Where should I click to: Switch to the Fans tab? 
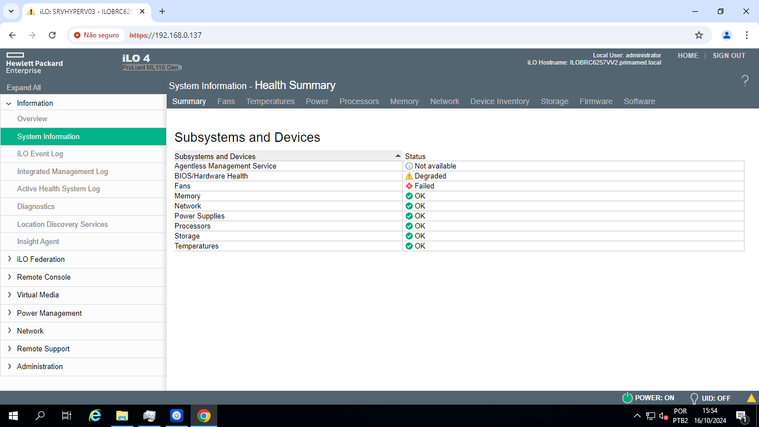coord(226,101)
